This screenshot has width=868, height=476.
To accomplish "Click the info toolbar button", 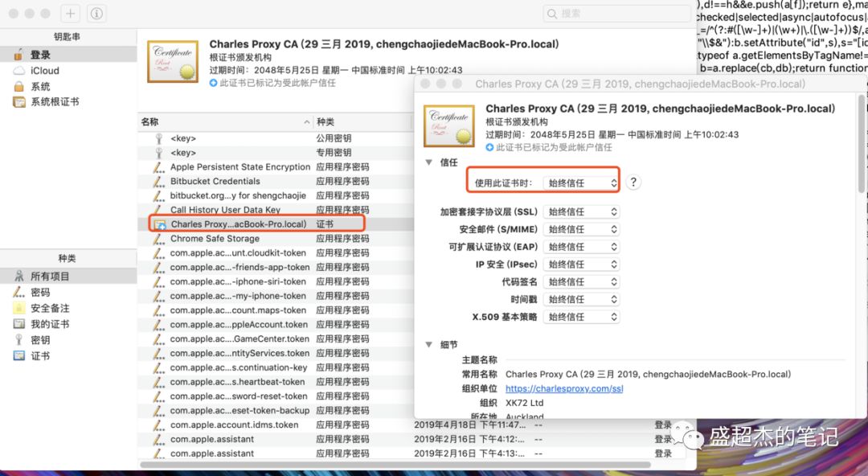I will pos(96,14).
